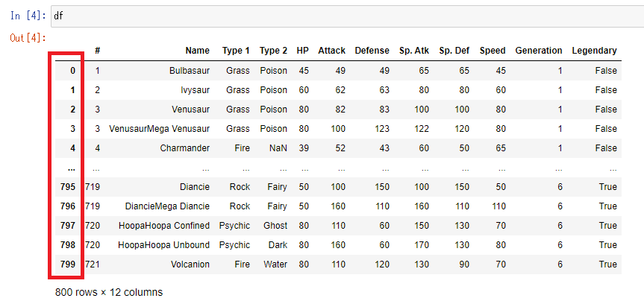Click the DiancieMega Diancie cell
Image resolution: width=644 pixels, height=301 pixels.
coord(169,206)
